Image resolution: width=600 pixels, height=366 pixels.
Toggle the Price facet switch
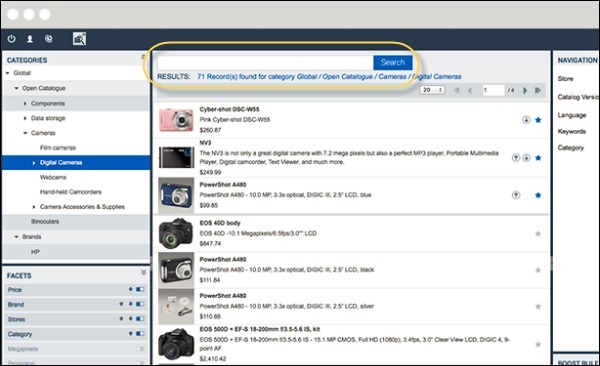(140, 289)
